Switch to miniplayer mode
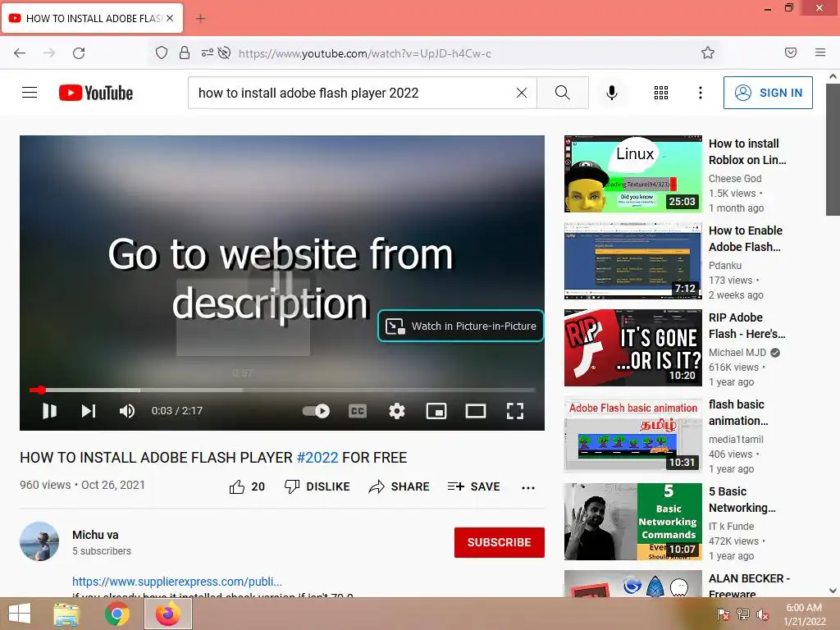Viewport: 840px width, 630px height. [436, 411]
